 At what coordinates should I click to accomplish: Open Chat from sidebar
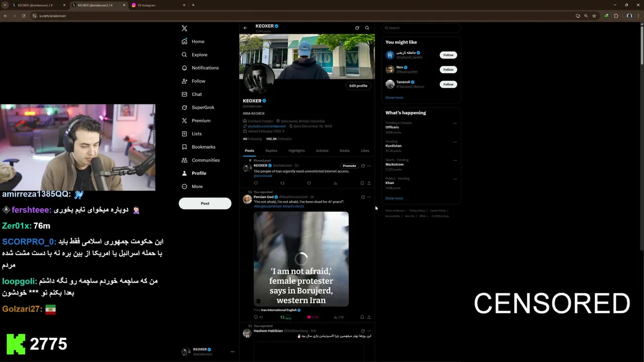point(192,95)
